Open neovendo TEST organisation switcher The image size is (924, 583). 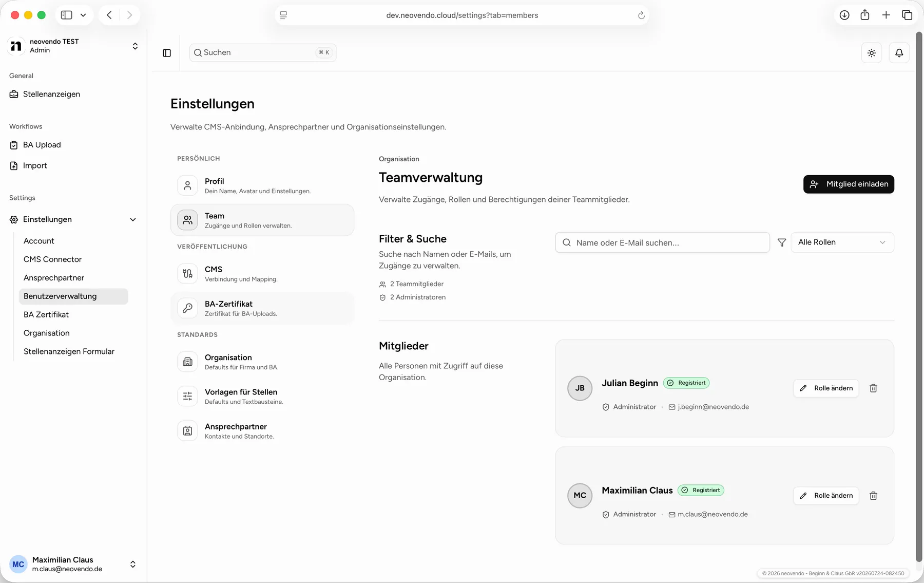74,46
